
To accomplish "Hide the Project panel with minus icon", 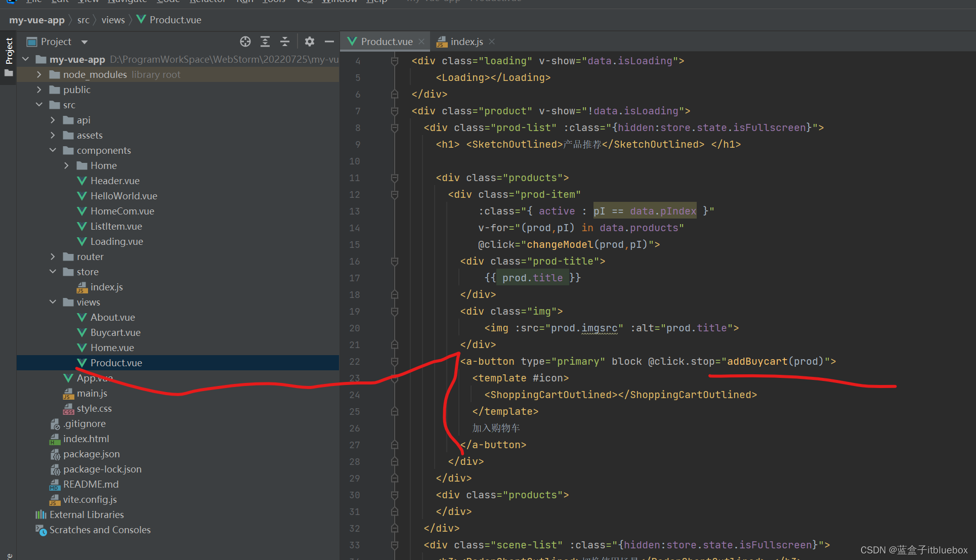I will coord(329,41).
